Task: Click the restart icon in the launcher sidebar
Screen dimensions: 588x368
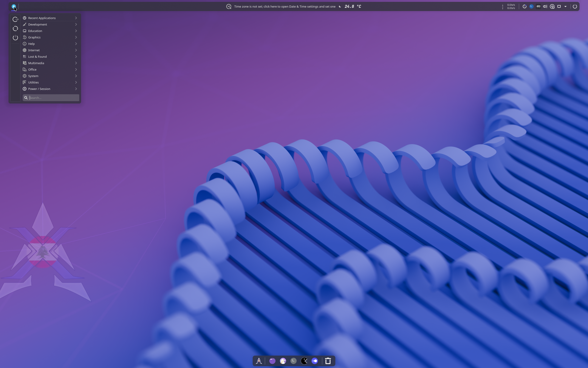Action: [15, 29]
